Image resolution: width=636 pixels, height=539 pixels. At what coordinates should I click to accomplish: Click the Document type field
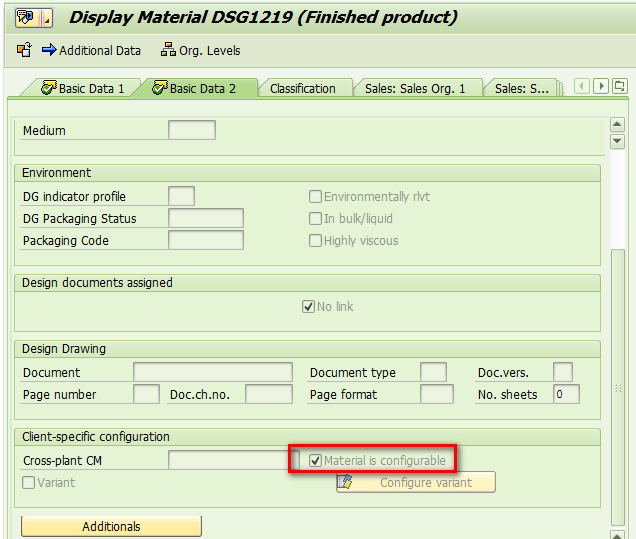click(x=433, y=372)
